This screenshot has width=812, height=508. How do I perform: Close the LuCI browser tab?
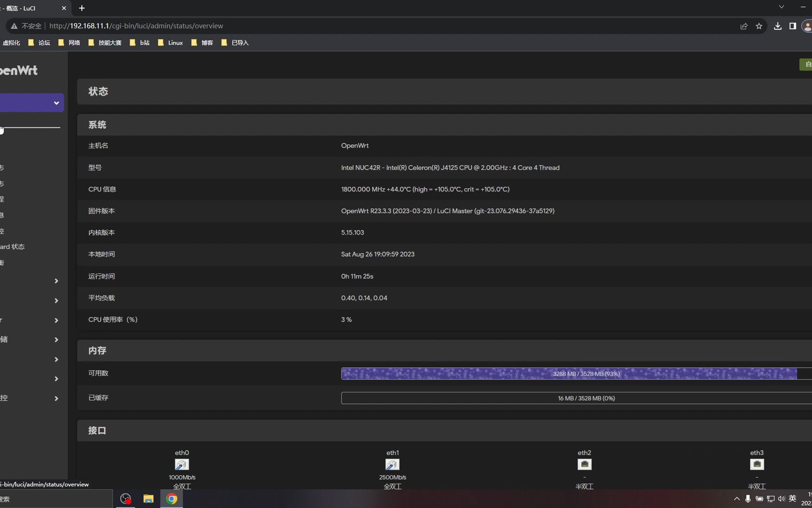coord(64,8)
